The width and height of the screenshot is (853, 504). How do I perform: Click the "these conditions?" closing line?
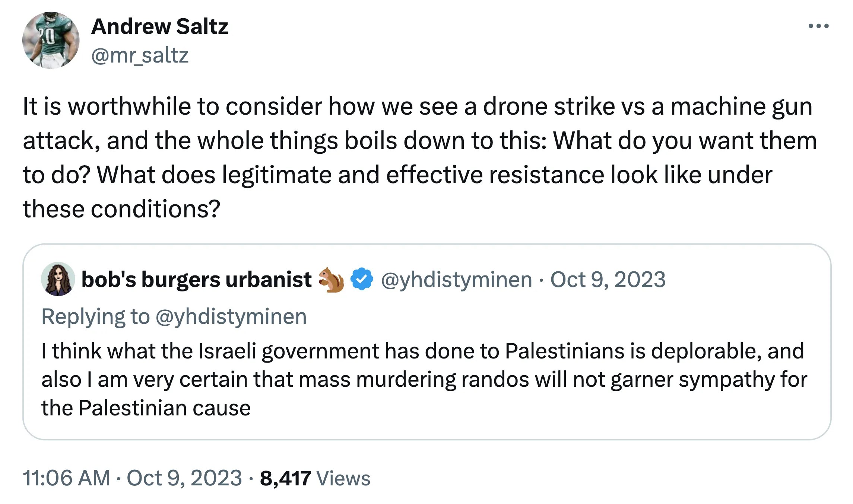click(x=121, y=209)
